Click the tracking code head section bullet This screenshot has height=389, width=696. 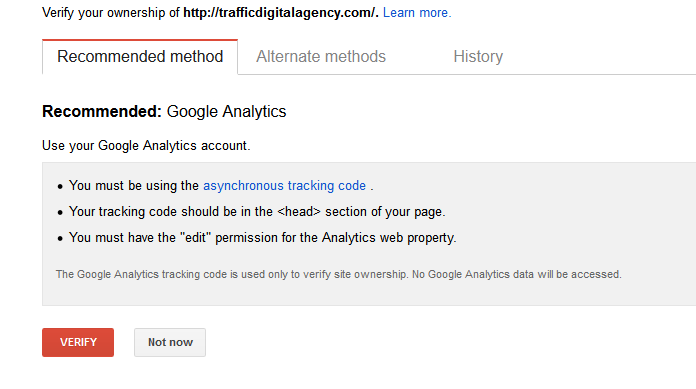click(x=257, y=211)
